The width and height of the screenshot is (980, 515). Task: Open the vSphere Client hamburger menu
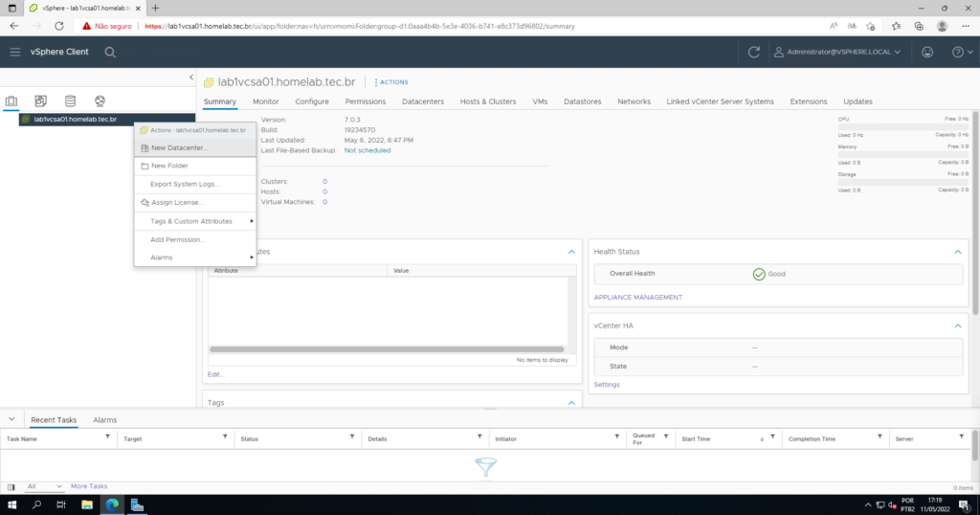tap(15, 52)
